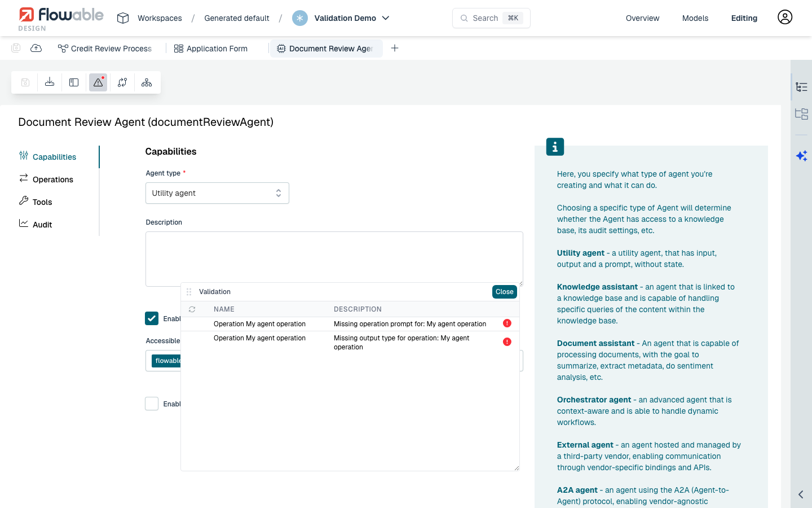This screenshot has height=508, width=812.
Task: Open the model hierarchy toolbar icon
Action: (147, 82)
